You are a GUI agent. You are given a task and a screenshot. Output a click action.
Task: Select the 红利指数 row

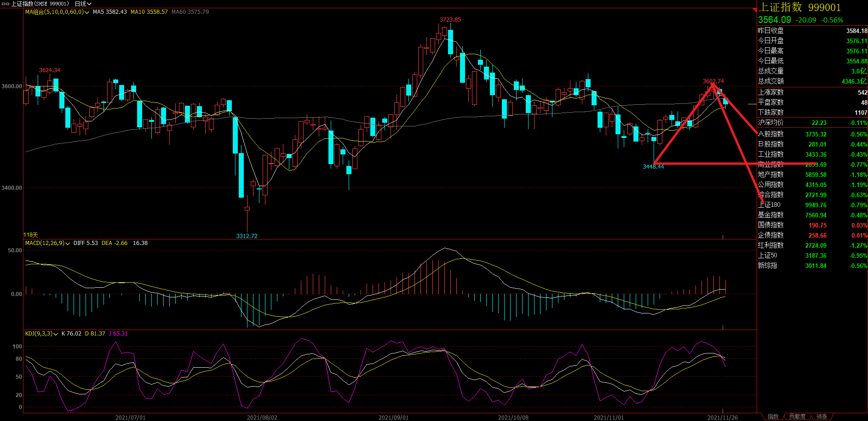770,245
